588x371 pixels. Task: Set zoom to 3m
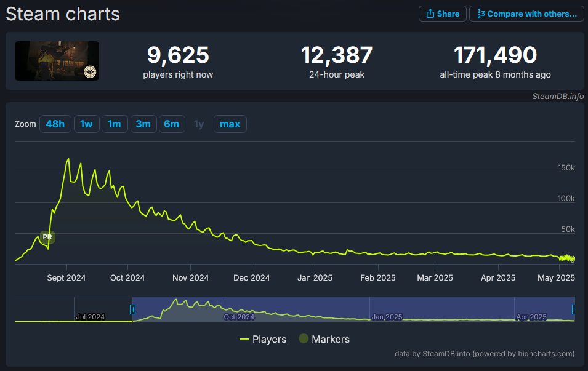(x=143, y=124)
